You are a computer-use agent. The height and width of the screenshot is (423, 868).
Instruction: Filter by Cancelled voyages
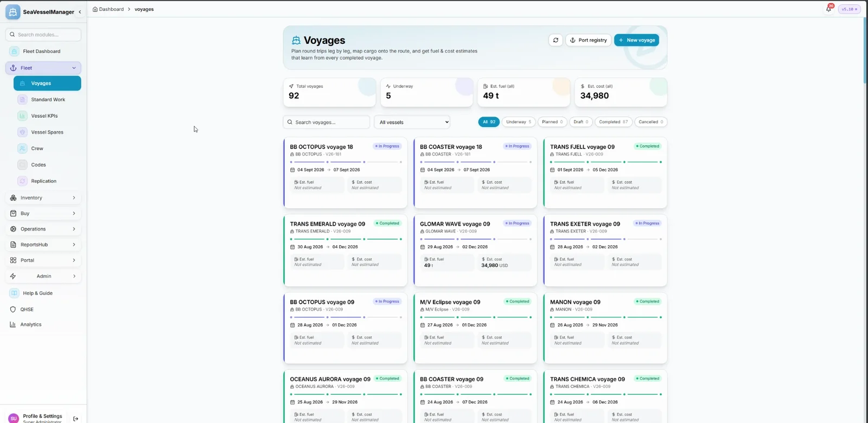pos(650,122)
